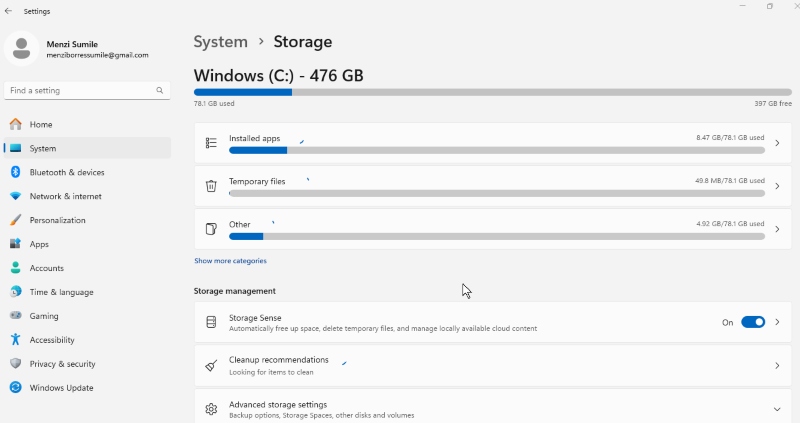Click Show more categories link

pos(230,261)
